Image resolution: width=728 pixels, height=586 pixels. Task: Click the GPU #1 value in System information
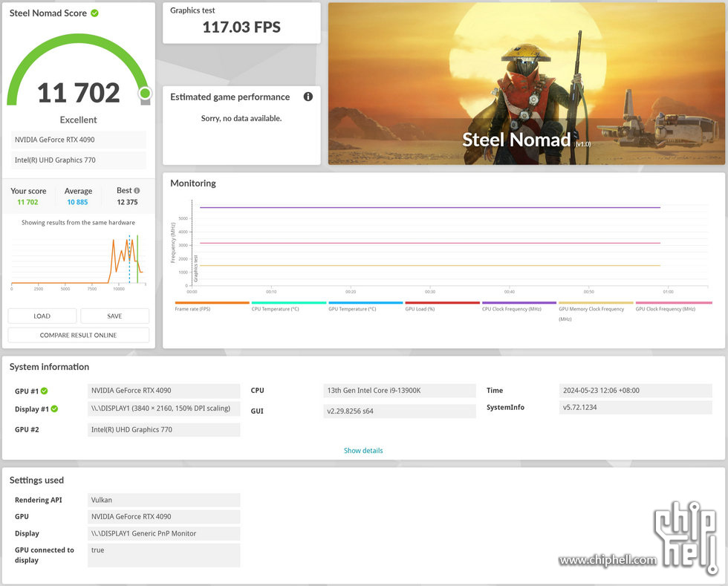click(x=164, y=391)
